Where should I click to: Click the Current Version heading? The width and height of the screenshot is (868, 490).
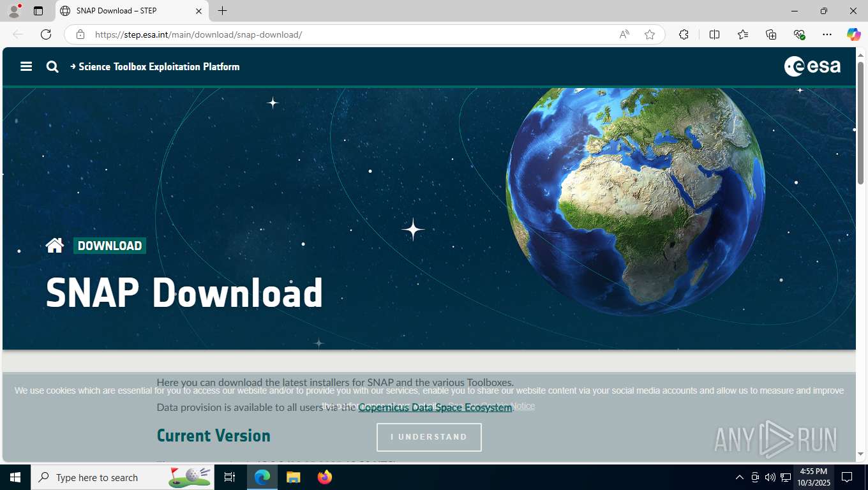click(x=214, y=436)
